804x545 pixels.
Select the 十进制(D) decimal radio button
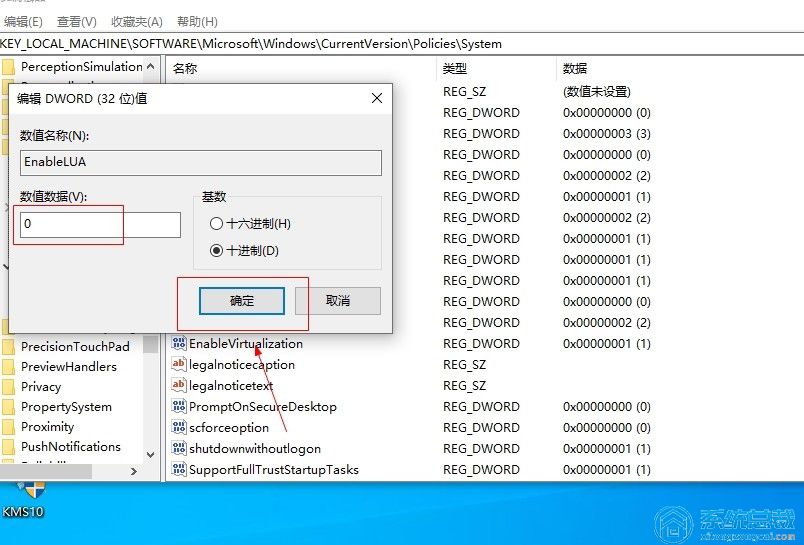point(216,250)
